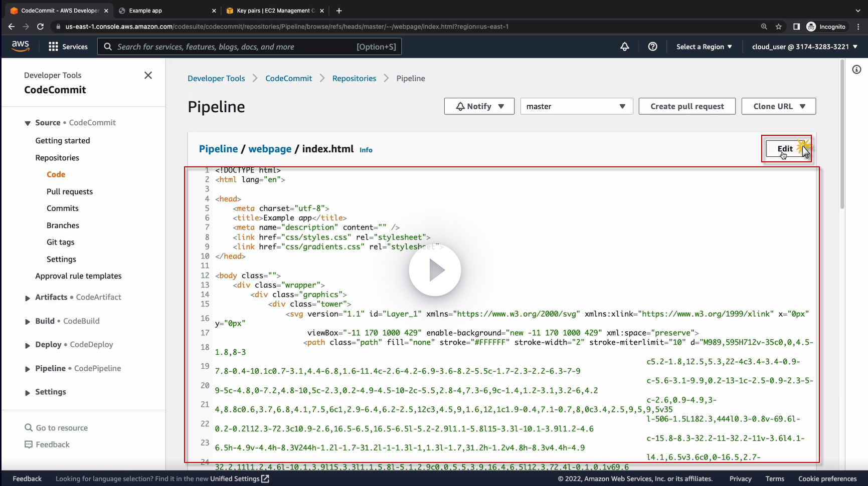Click the AWS logo home icon
Screen dimensions: 868x486
(x=20, y=46)
